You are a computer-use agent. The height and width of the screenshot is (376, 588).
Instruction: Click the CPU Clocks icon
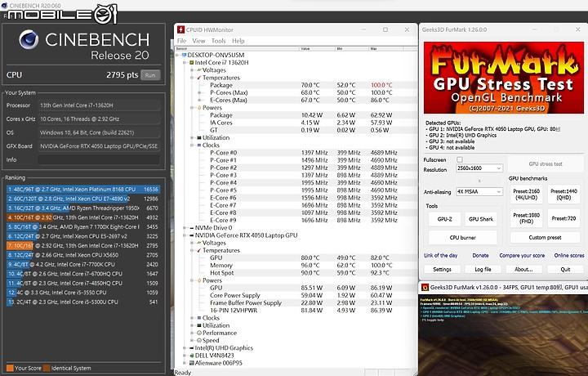(198, 145)
